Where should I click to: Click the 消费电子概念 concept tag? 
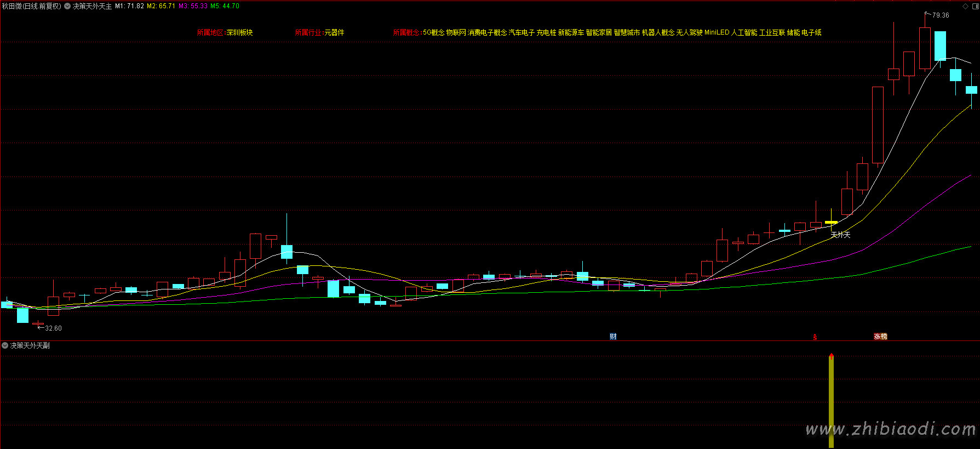tap(487, 33)
